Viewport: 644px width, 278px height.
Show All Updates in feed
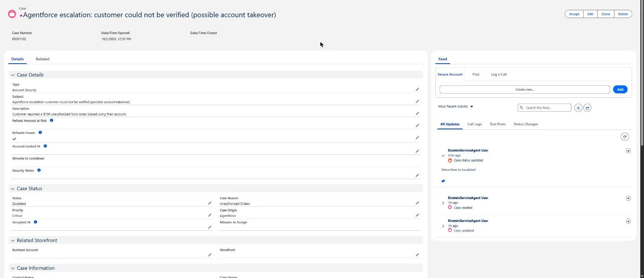(x=450, y=124)
